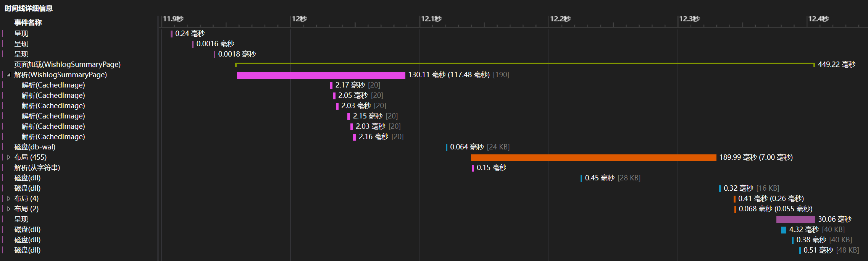Click the 2.17 毫秒 CachedImage parse marker
The height and width of the screenshot is (261, 868).
331,86
